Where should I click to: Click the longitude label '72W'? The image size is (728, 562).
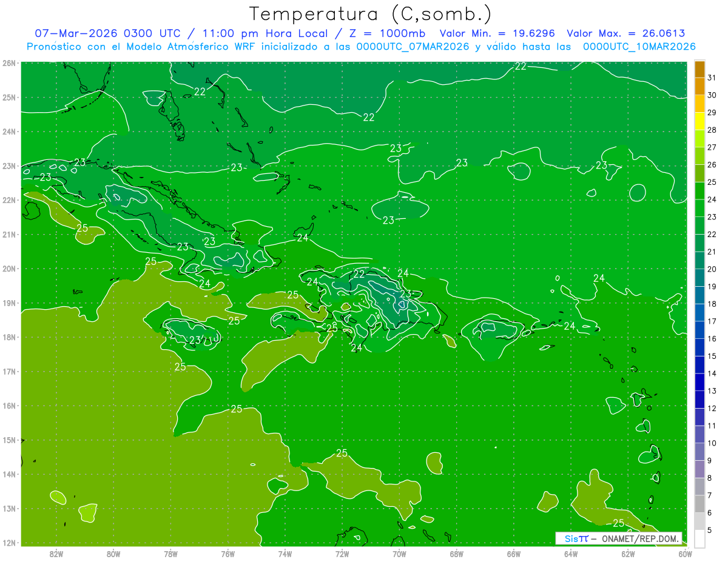pyautogui.click(x=342, y=554)
